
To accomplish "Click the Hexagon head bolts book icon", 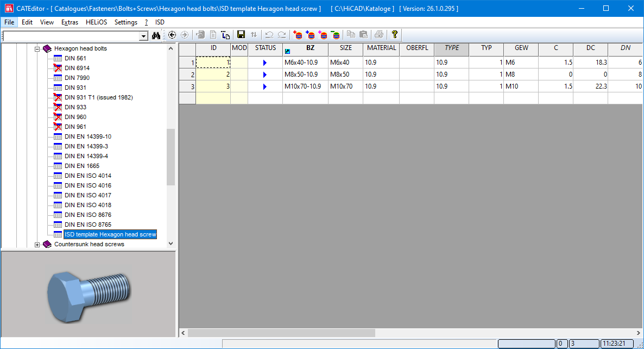I will coord(47,48).
